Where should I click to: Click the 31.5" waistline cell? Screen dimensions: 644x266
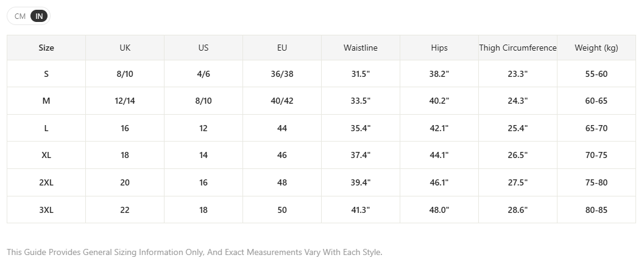tap(361, 74)
